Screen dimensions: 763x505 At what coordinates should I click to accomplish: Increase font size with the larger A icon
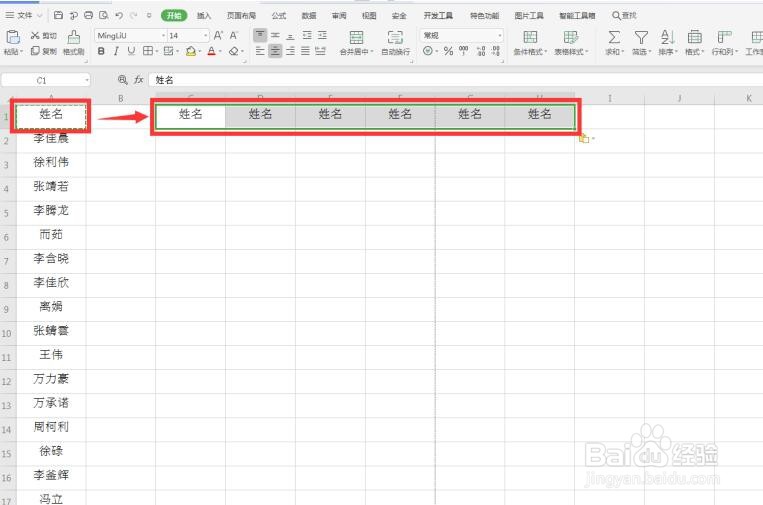[218, 36]
